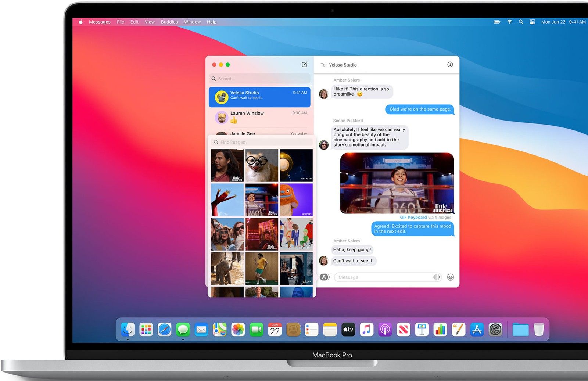Click the Find images search field
Image resolution: width=588 pixels, height=381 pixels.
pyautogui.click(x=262, y=142)
